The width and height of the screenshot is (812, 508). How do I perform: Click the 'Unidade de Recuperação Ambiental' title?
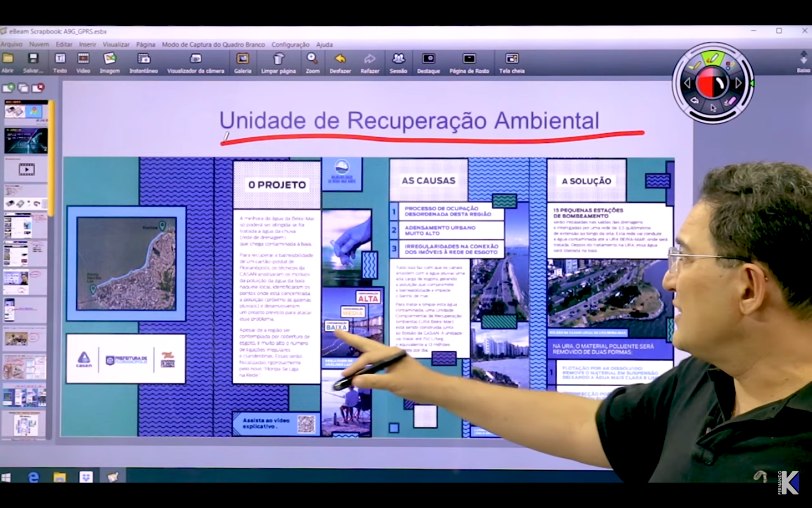click(409, 120)
